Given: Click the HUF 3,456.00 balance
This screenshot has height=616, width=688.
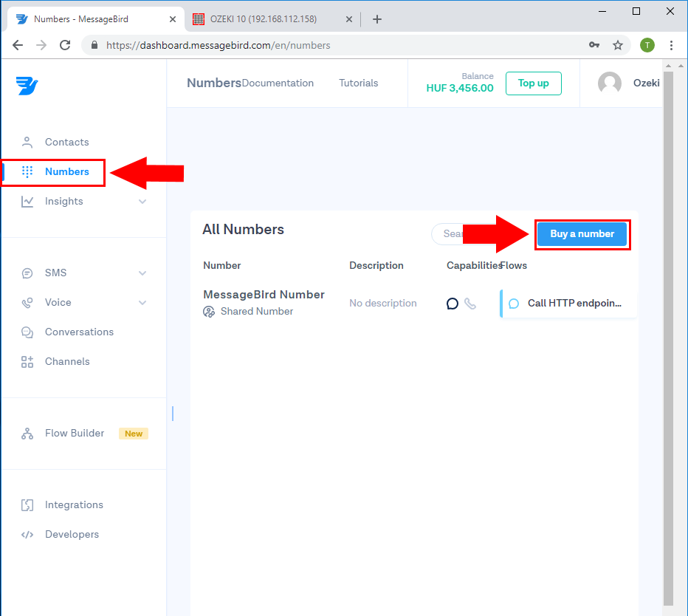Looking at the screenshot, I should pos(460,88).
